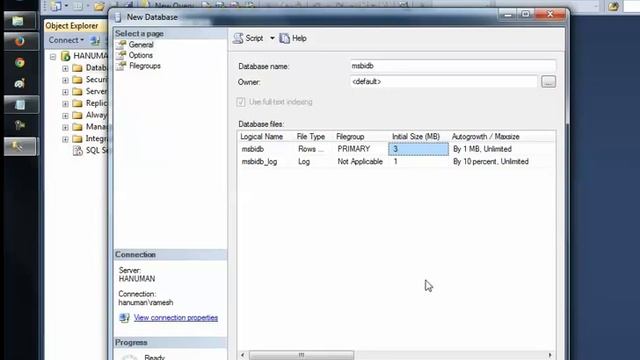The height and width of the screenshot is (360, 640).
Task: Close the New Database dialog
Action: click(x=550, y=14)
